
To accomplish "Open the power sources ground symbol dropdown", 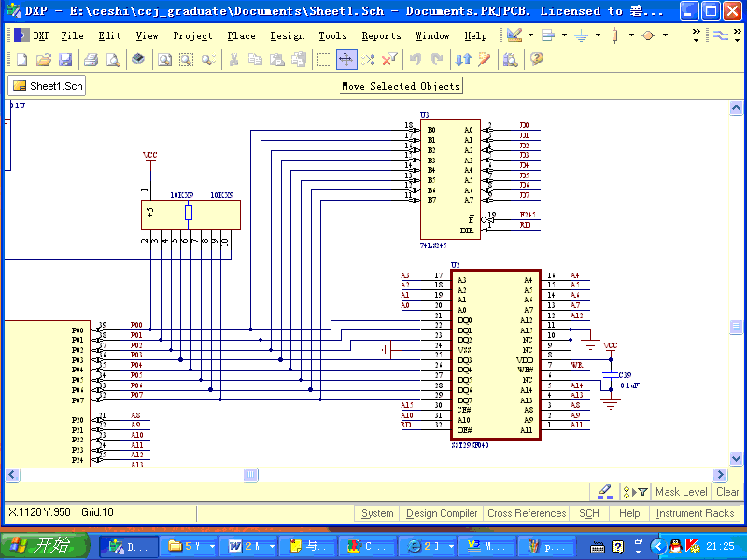I will pos(598,35).
